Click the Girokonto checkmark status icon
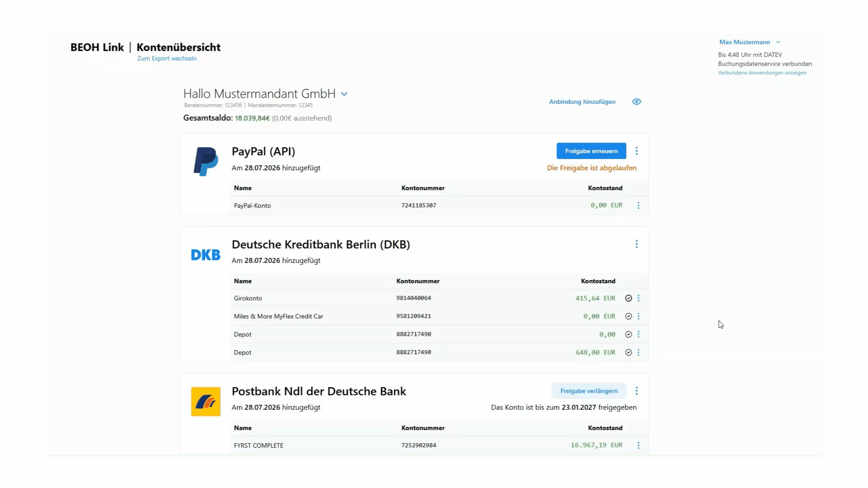Image resolution: width=868 pixels, height=488 pixels. click(x=628, y=298)
